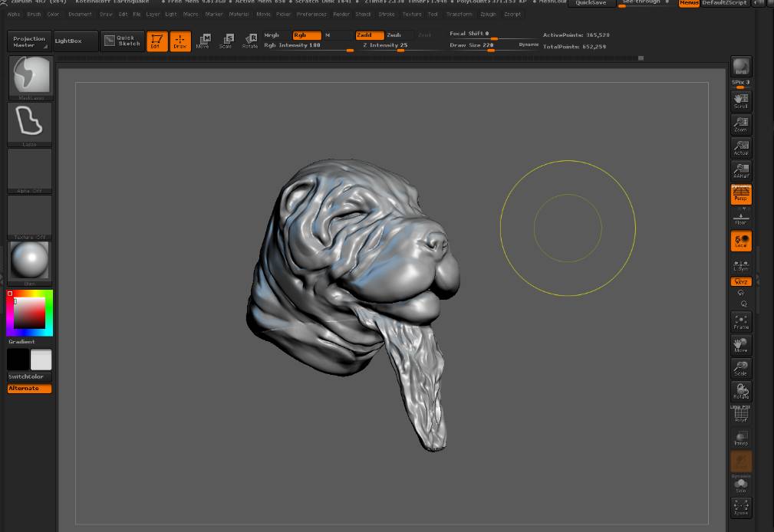
Task: Select the white main color swatch
Action: (x=41, y=360)
